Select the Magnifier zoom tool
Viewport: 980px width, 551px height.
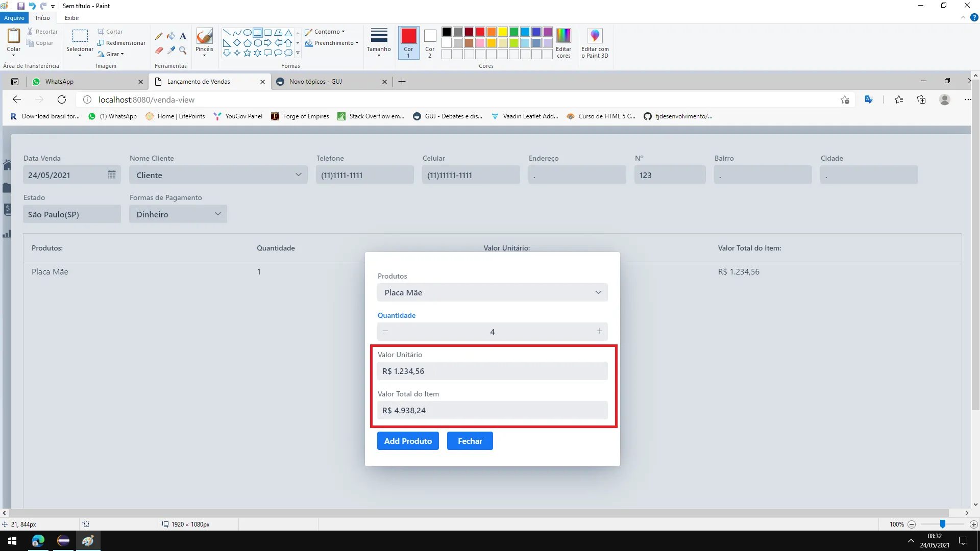183,51
